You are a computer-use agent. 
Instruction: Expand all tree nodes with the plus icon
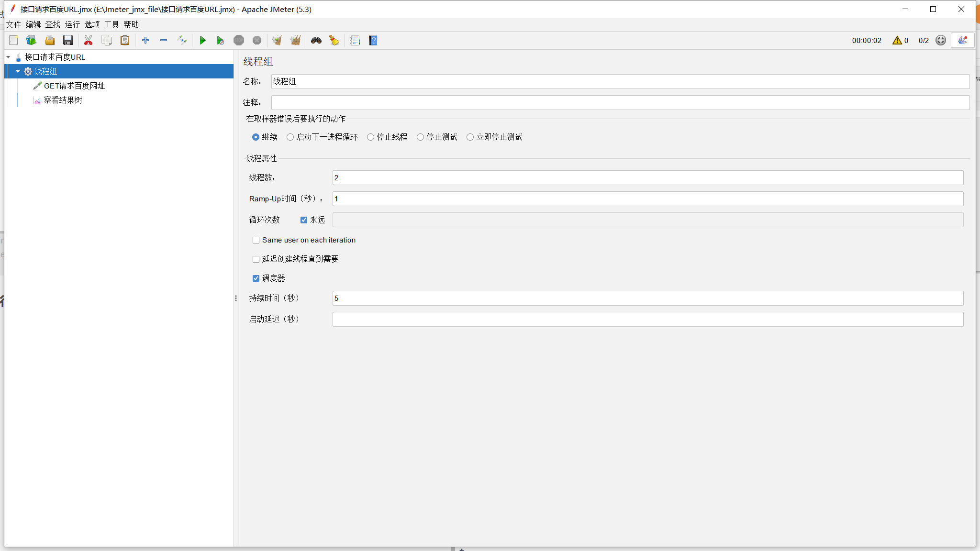point(146,40)
